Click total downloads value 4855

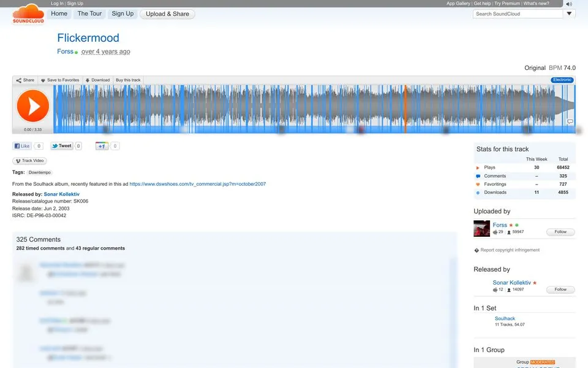[563, 192]
